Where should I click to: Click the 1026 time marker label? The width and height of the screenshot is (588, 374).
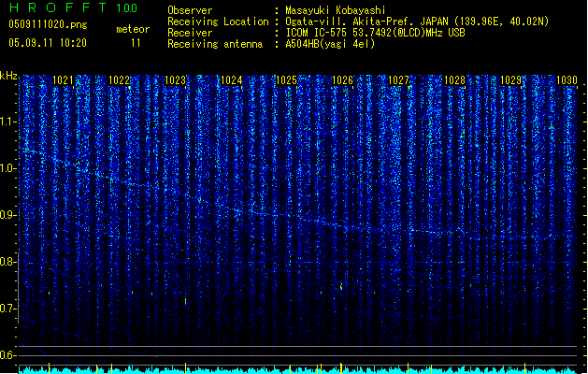[343, 80]
